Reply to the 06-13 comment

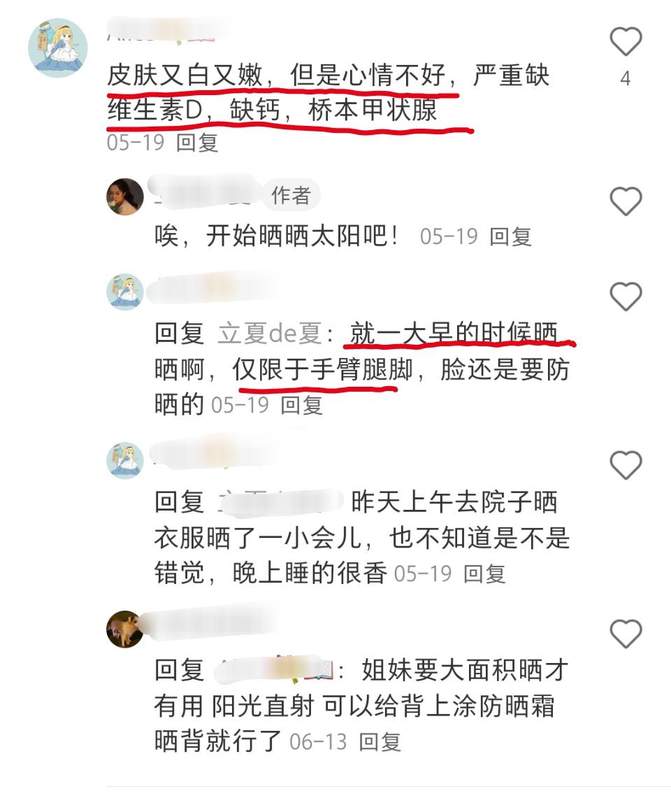tap(380, 742)
